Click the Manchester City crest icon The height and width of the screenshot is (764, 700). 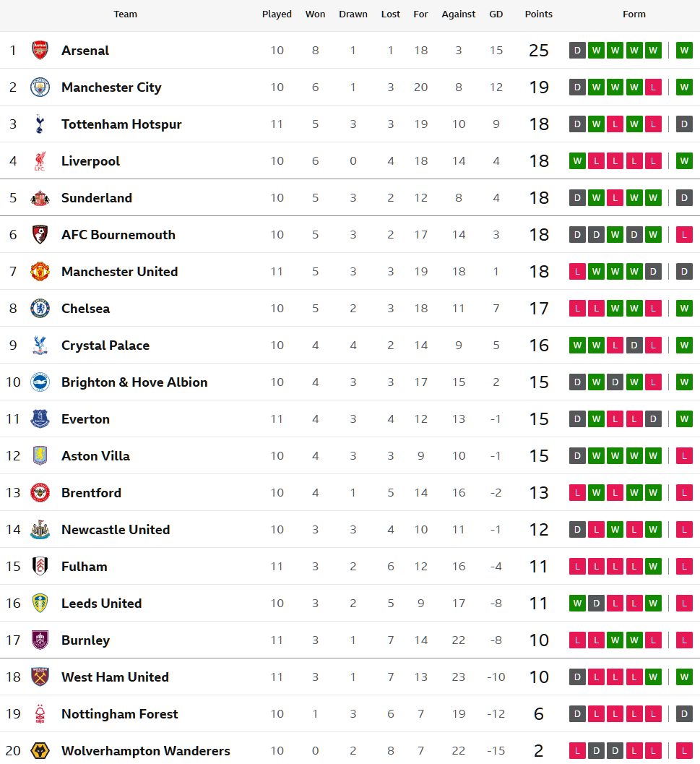40,87
